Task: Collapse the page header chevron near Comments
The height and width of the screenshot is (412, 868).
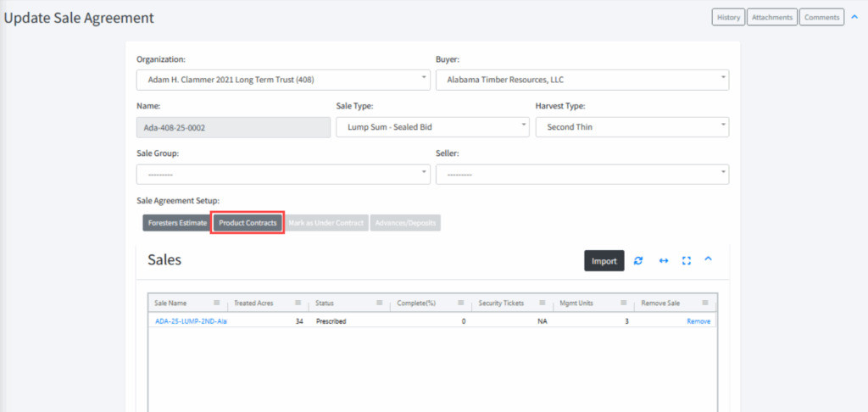Action: (x=854, y=17)
